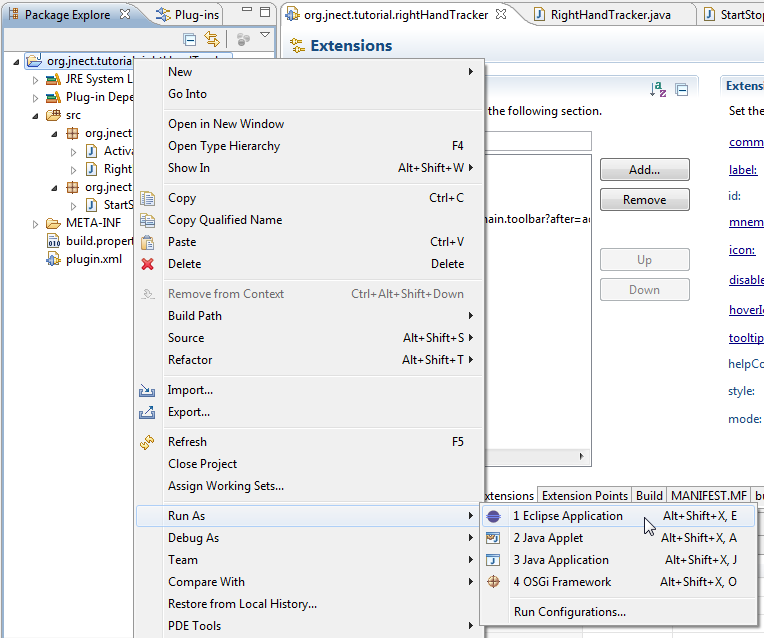Click the Java Application icon in submenu
Viewport: 764px width, 638px height.
click(493, 560)
